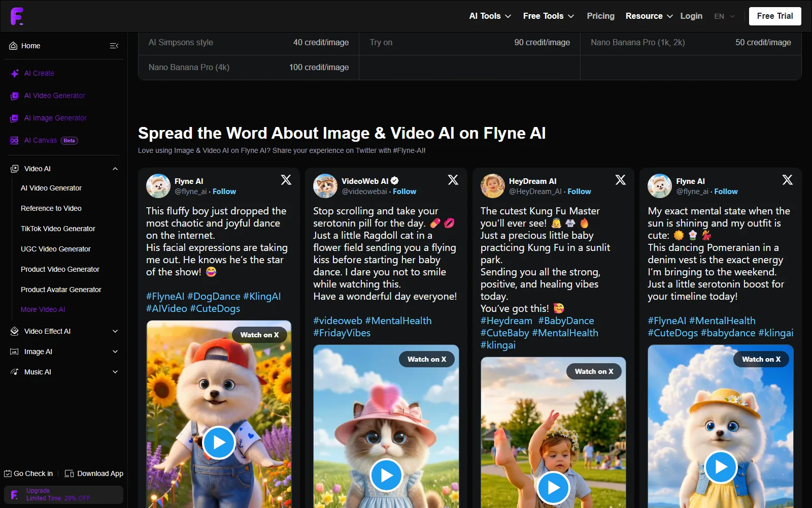Open UGC Video Generator in sidebar

56,249
